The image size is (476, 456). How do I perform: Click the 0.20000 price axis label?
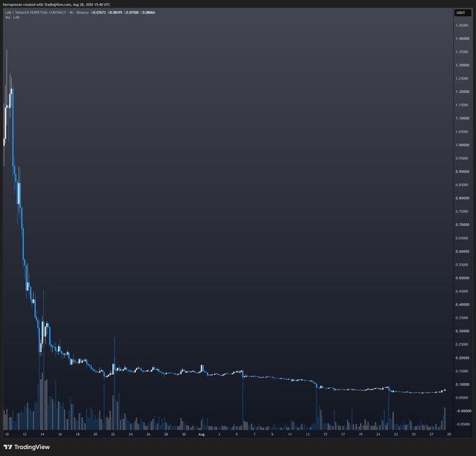[x=462, y=358]
